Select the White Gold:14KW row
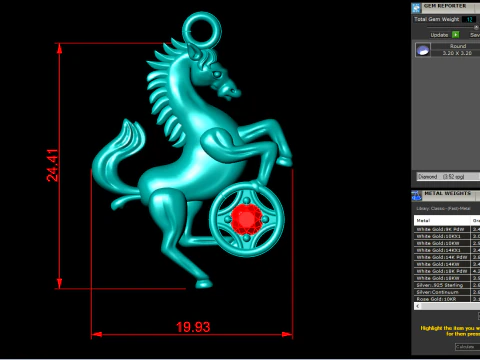 click(447, 264)
